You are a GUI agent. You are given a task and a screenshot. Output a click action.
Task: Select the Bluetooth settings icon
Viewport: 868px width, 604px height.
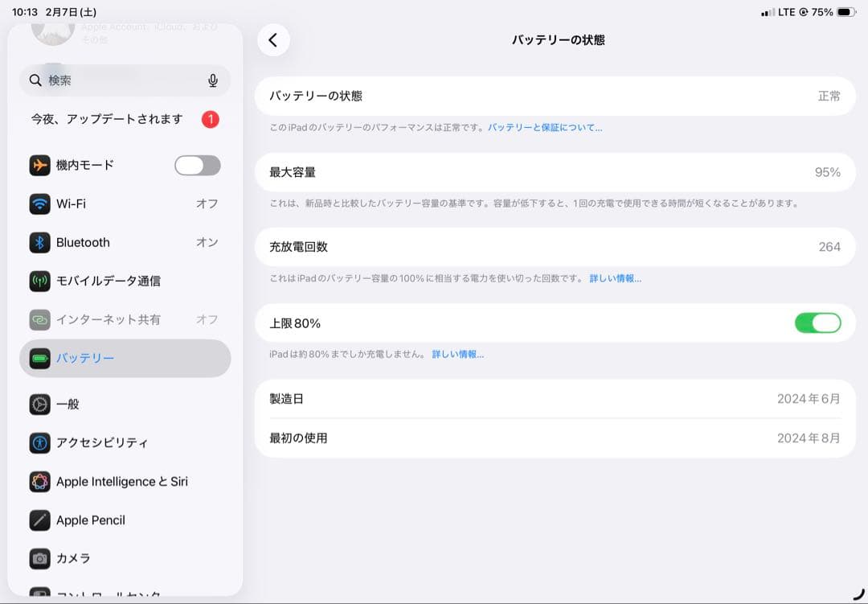(39, 242)
